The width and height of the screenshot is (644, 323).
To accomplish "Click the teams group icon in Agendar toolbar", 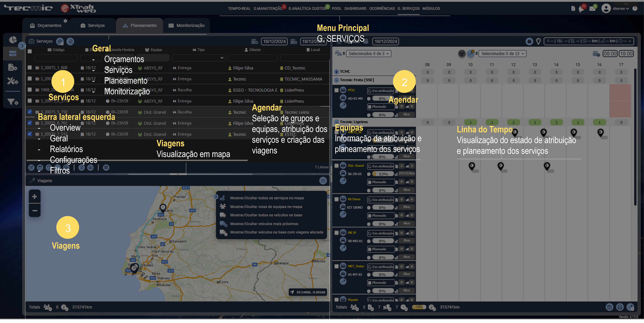I will pyautogui.click(x=462, y=53).
